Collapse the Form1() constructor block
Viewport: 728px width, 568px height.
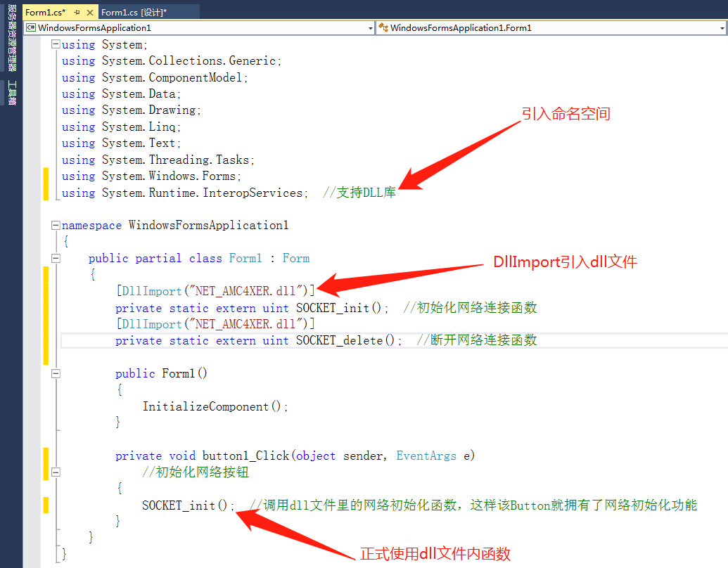pyautogui.click(x=56, y=373)
